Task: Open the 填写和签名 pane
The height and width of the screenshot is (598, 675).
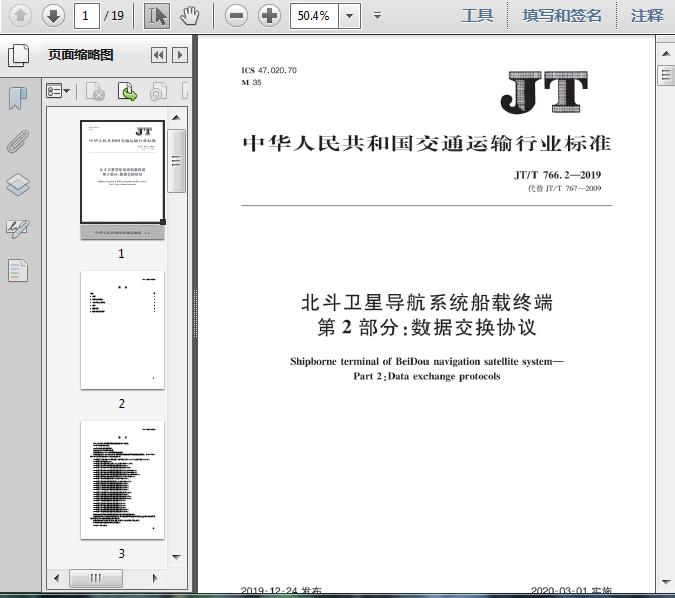Action: pyautogui.click(x=562, y=16)
